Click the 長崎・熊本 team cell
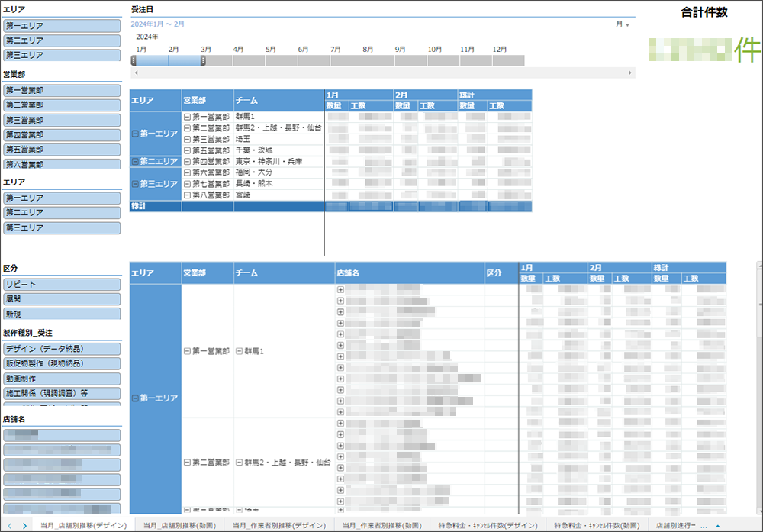This screenshot has width=763, height=532. [278, 184]
